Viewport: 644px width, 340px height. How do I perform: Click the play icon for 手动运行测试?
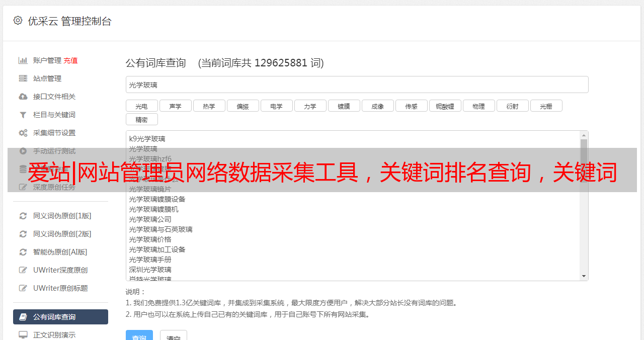(23, 151)
